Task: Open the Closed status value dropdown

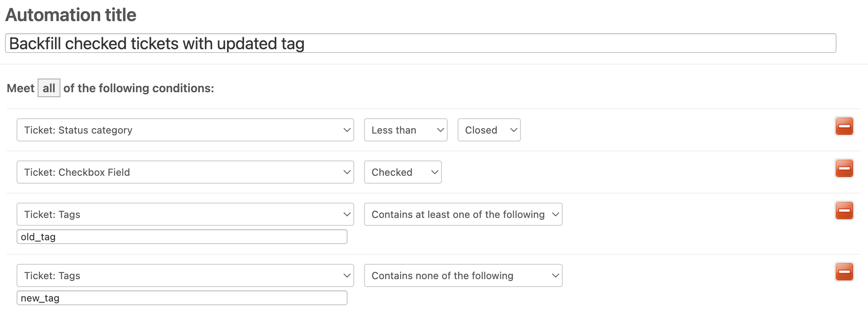Action: point(489,130)
